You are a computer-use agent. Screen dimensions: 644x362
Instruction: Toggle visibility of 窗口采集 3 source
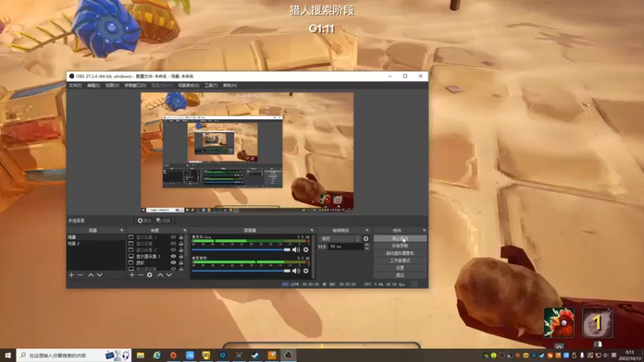pyautogui.click(x=173, y=237)
